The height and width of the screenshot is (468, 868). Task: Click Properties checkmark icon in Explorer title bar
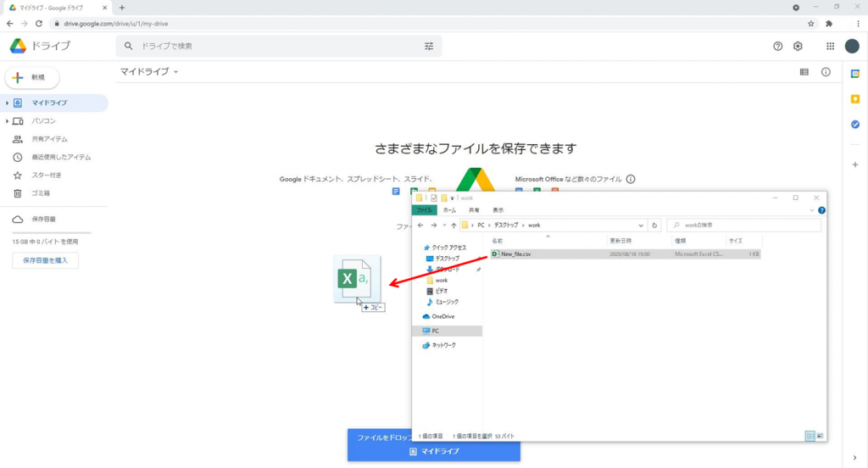(433, 198)
